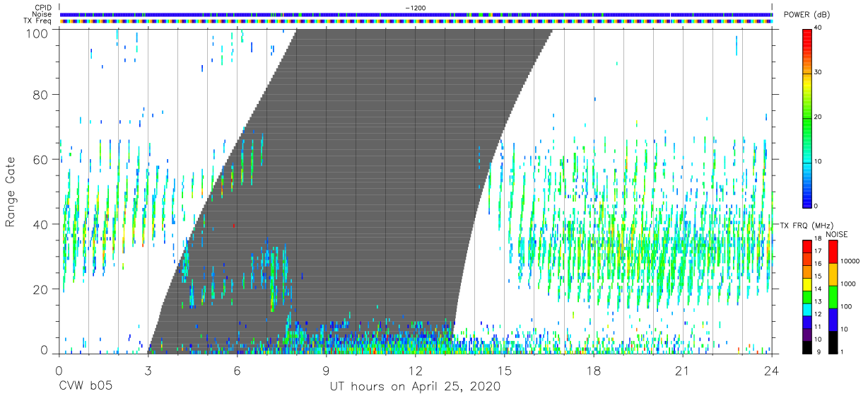Pick the cyan segment of TX FRQ colorbar
This screenshot has height=401, width=868.
807,308
